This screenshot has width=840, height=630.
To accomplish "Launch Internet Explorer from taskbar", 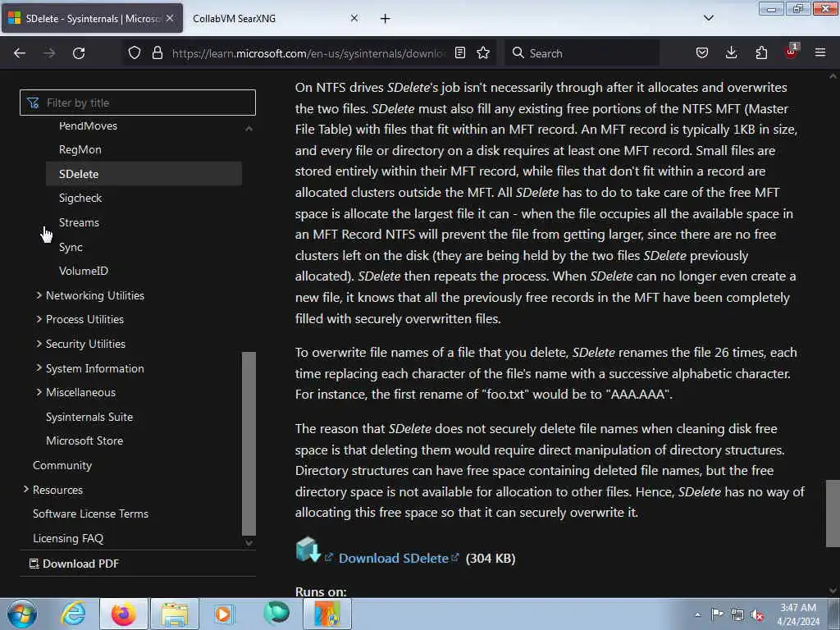I will pyautogui.click(x=73, y=614).
